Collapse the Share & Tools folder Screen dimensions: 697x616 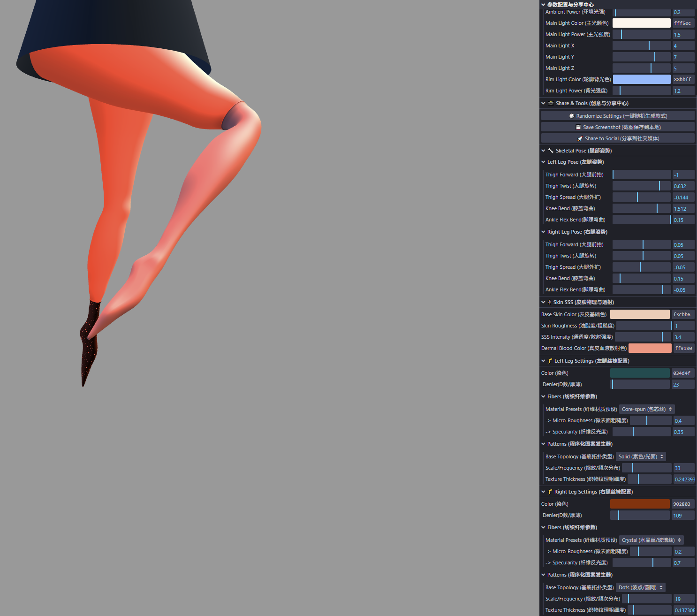(618, 103)
